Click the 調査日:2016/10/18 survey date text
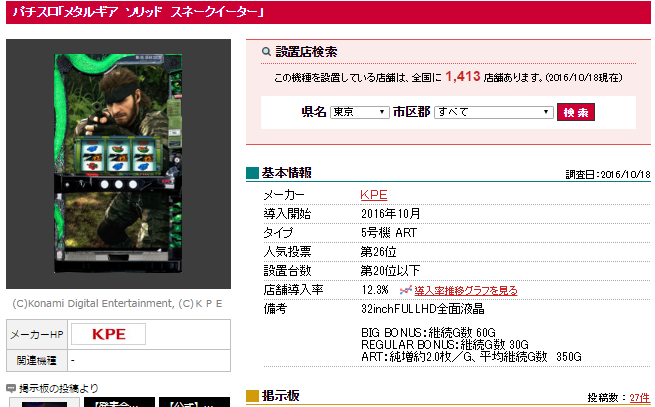This screenshot has height=407, width=655. (608, 175)
